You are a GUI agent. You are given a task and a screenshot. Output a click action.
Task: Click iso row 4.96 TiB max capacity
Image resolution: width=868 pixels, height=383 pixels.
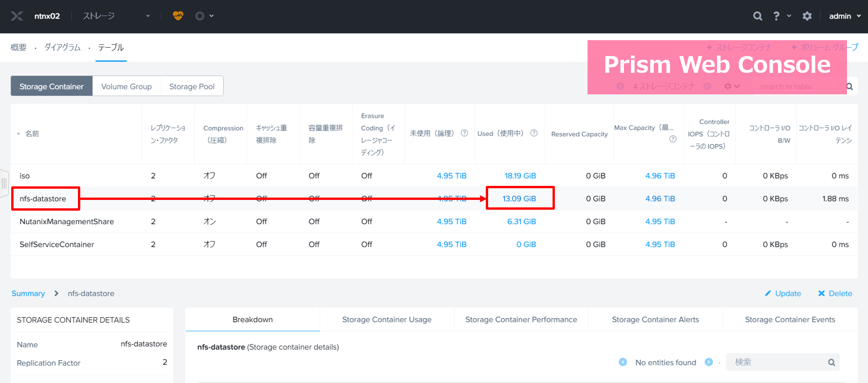[660, 176]
